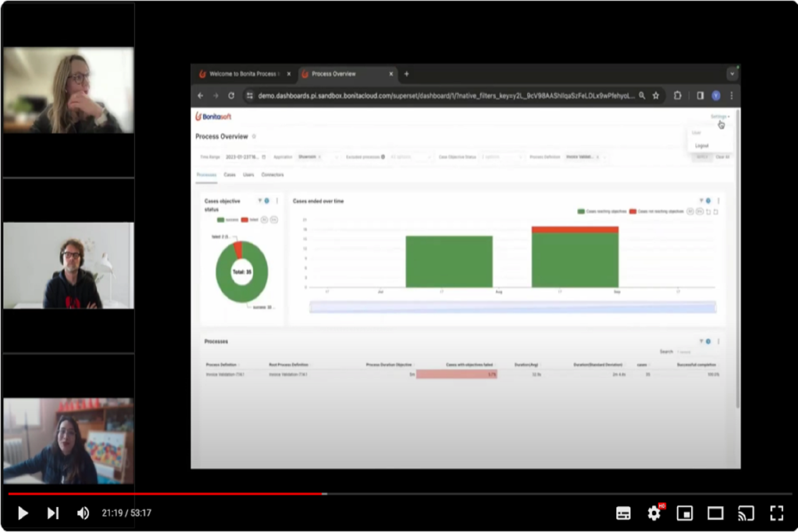798x532 pixels.
Task: Seek on the red progress bar
Action: 166,494
